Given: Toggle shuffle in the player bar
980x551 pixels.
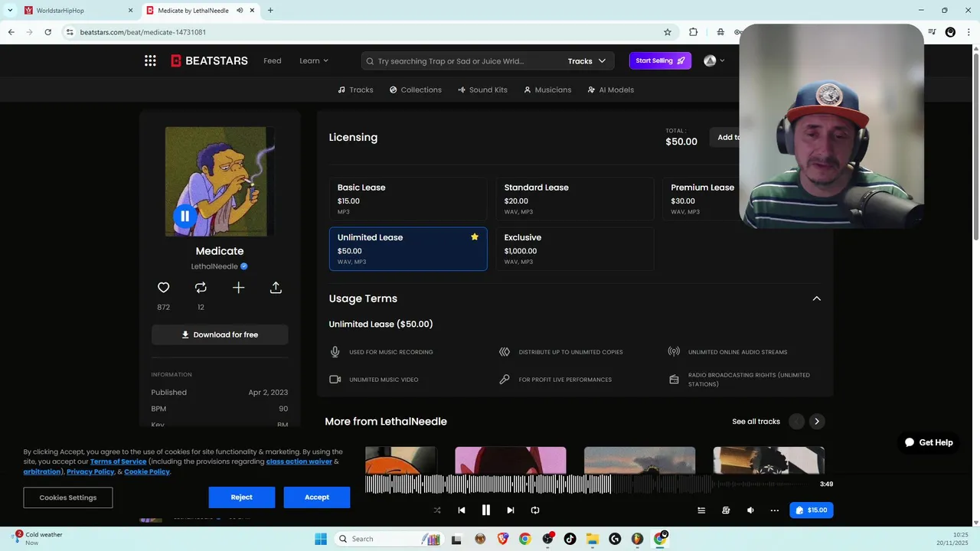Looking at the screenshot, I should (436, 510).
